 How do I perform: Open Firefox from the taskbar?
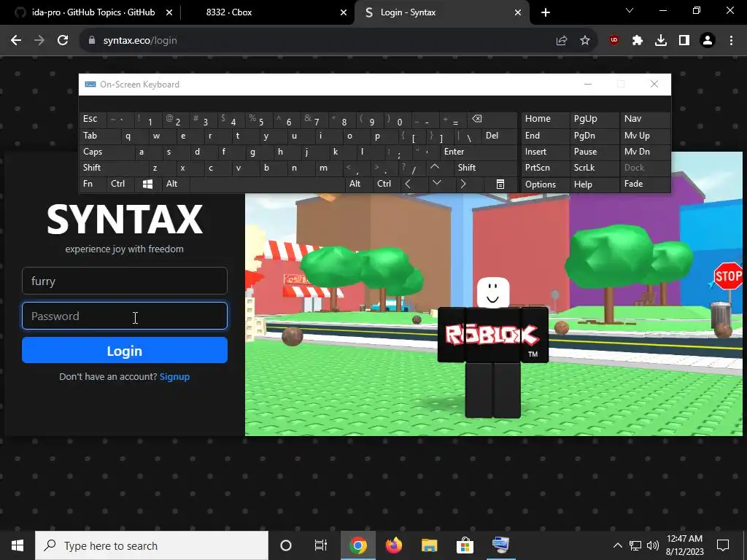pyautogui.click(x=393, y=545)
